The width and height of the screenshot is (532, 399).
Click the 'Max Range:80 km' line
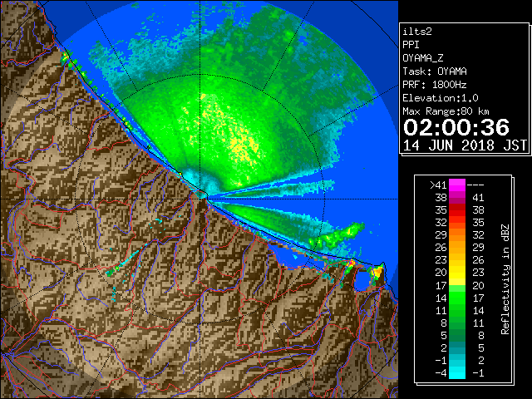point(446,111)
